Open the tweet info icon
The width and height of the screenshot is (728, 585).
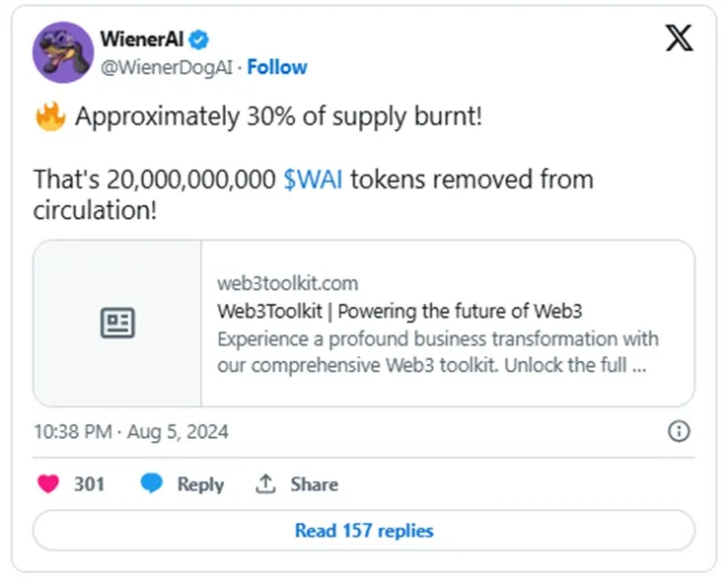tap(679, 431)
